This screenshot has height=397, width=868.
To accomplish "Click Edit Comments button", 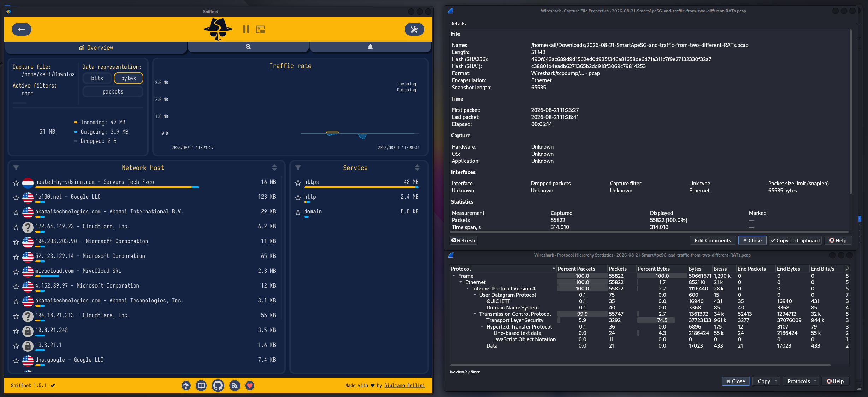I will pyautogui.click(x=713, y=241).
